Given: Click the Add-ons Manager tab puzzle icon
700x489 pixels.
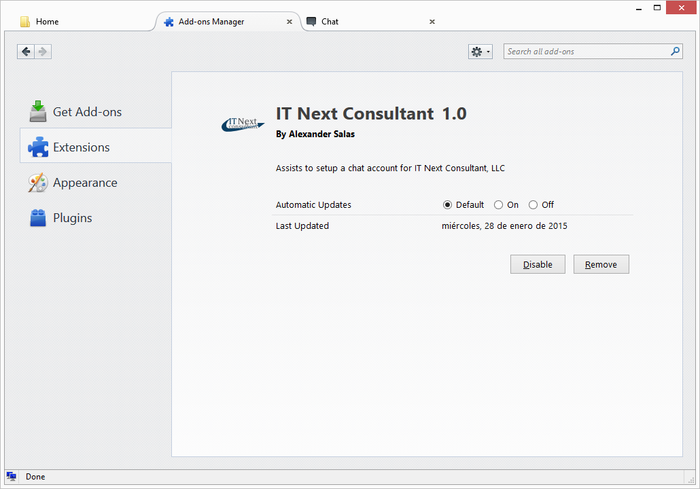Looking at the screenshot, I should [x=169, y=21].
